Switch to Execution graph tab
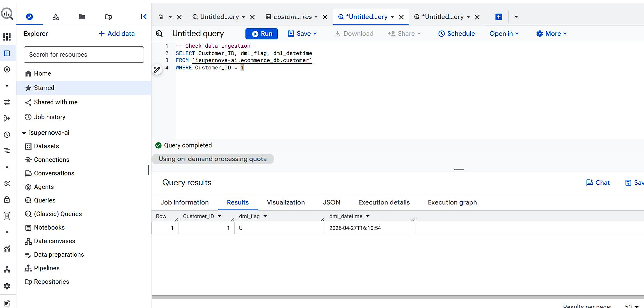This screenshot has height=308, width=644. pyautogui.click(x=452, y=202)
